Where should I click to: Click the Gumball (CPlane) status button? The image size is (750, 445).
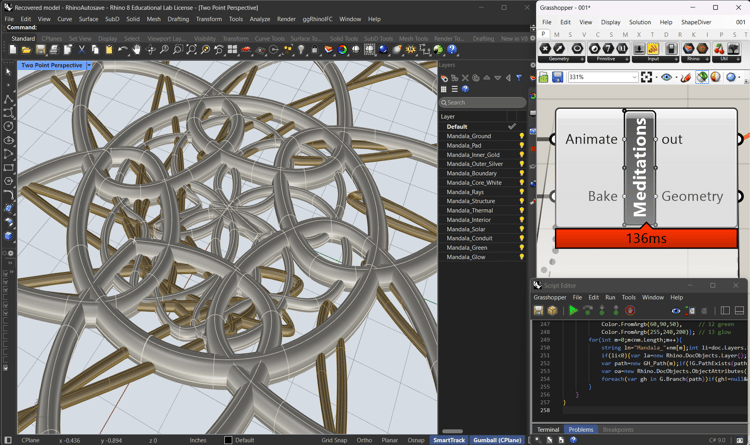497,440
